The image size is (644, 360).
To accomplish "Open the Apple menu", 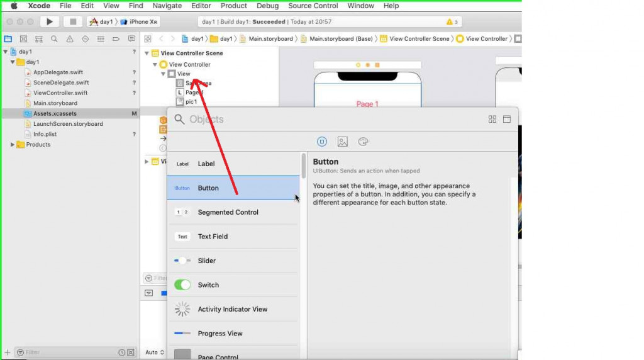I will coord(14,6).
